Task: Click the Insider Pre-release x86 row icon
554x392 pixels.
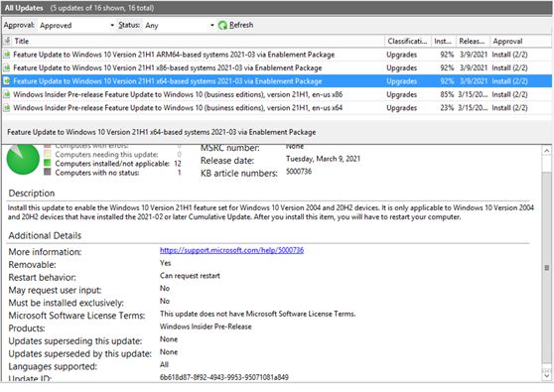Action: 7,94
